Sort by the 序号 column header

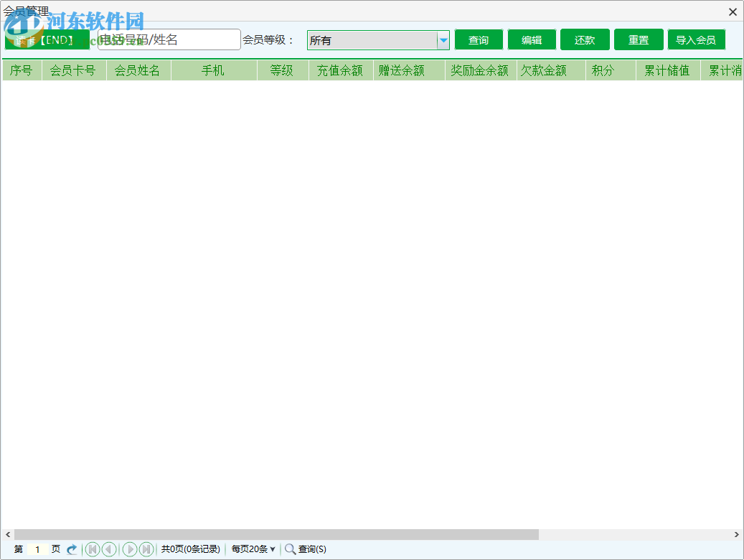(x=22, y=71)
